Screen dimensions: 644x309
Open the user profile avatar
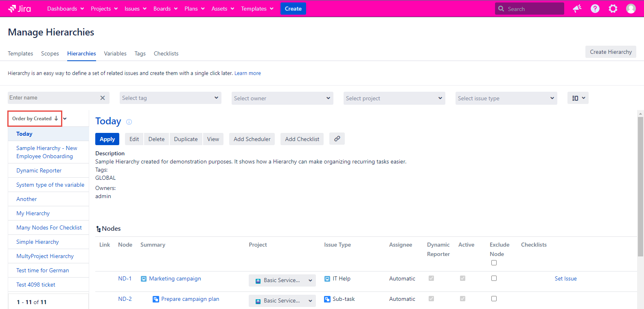tap(631, 9)
